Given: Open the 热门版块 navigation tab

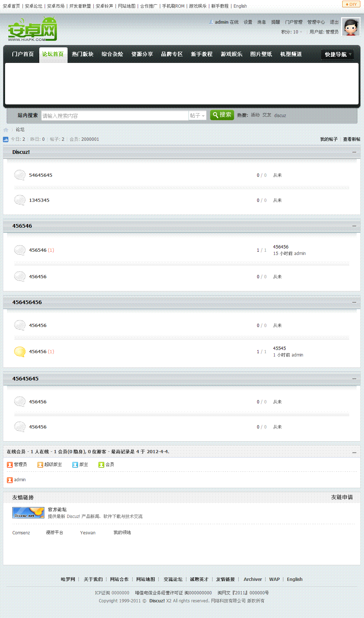Looking at the screenshot, I should tap(82, 54).
